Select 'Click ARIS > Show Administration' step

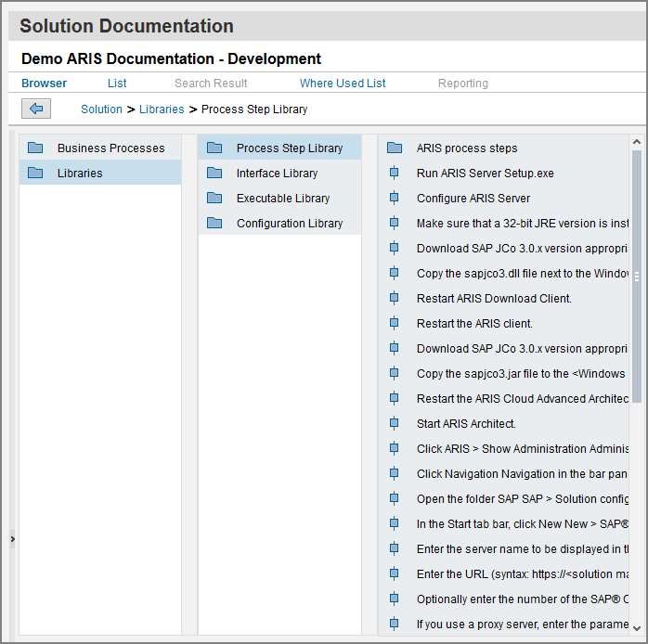point(504,448)
